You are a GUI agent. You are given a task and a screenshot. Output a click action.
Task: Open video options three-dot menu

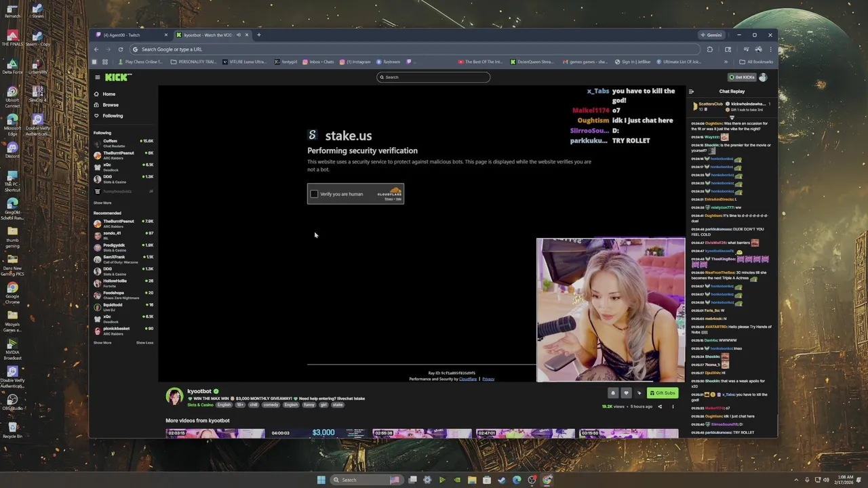coord(673,407)
